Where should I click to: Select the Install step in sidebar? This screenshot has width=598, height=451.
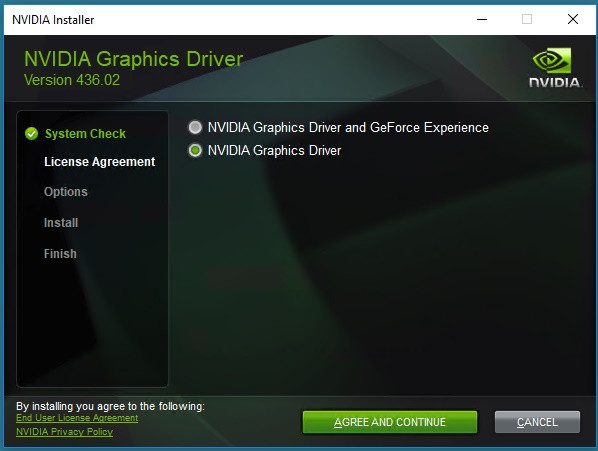tap(61, 223)
